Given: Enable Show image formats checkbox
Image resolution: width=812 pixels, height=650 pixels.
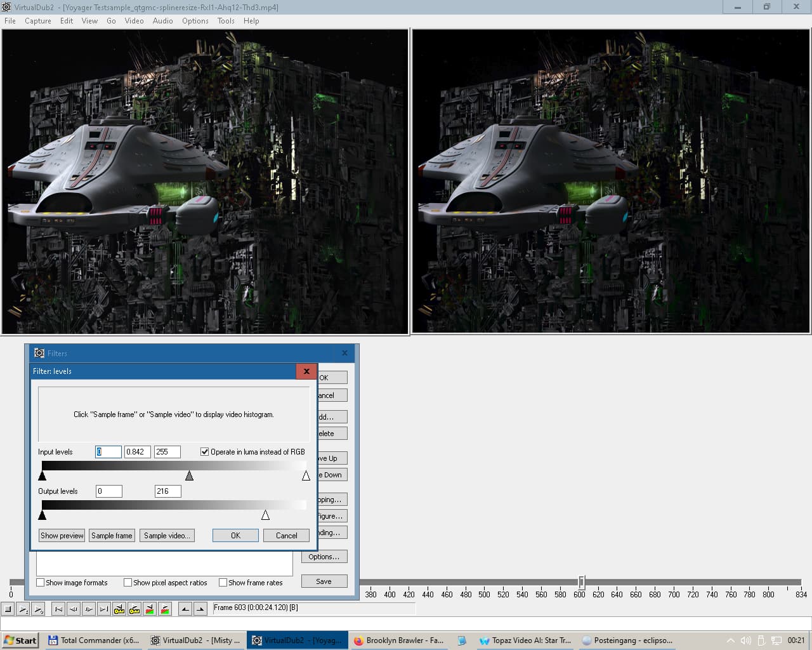Looking at the screenshot, I should 41,583.
